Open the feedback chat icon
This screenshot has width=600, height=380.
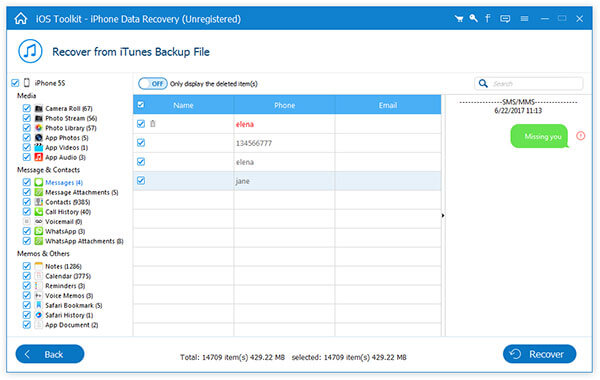(x=505, y=18)
